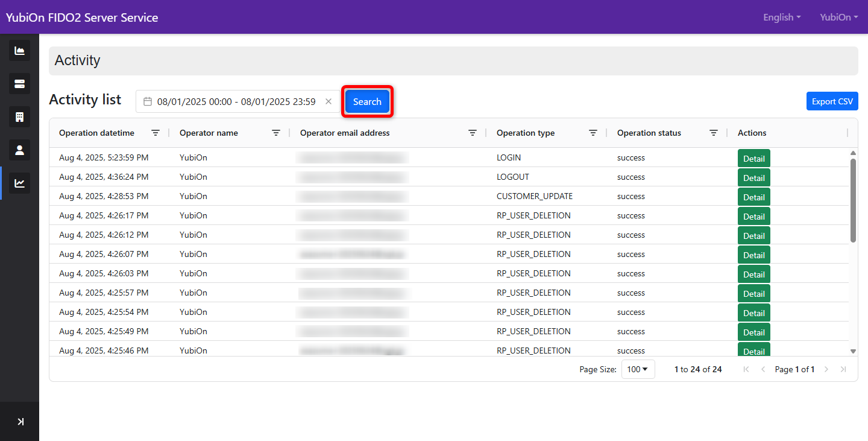Sort by Operation status column header
Viewport: 868px width, 441px height.
pos(649,133)
